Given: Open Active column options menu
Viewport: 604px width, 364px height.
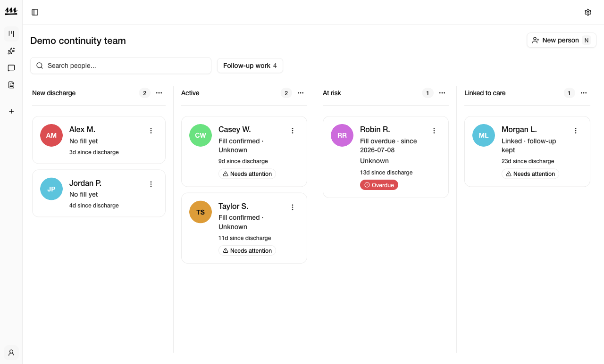Looking at the screenshot, I should click(301, 93).
